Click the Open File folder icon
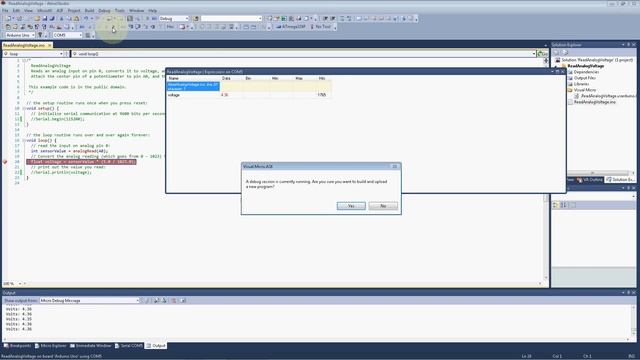The height and width of the screenshot is (360, 640). pos(37,18)
